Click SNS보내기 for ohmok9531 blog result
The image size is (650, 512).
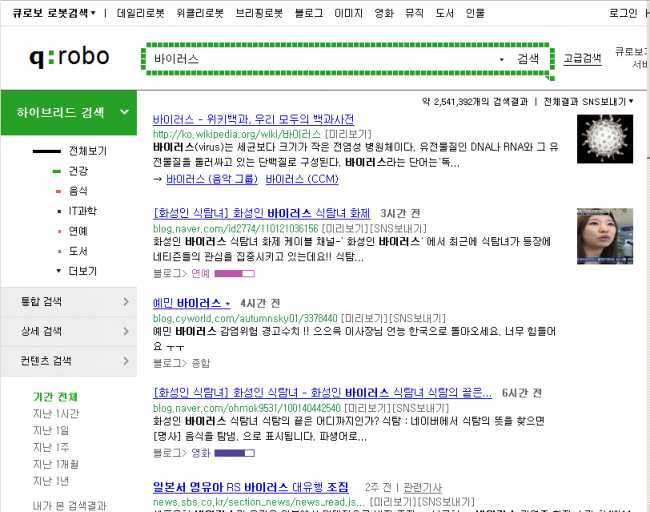(x=420, y=408)
